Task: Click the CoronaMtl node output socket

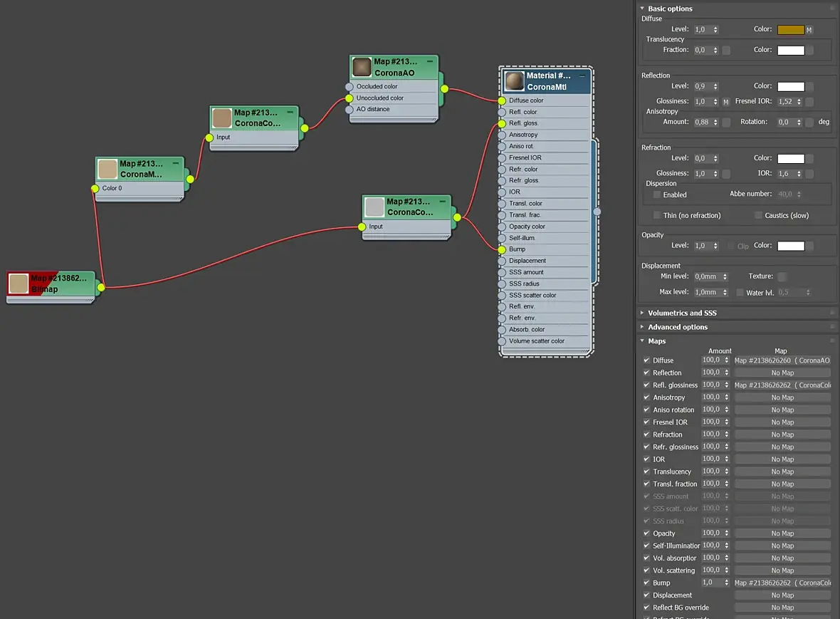Action: point(597,212)
